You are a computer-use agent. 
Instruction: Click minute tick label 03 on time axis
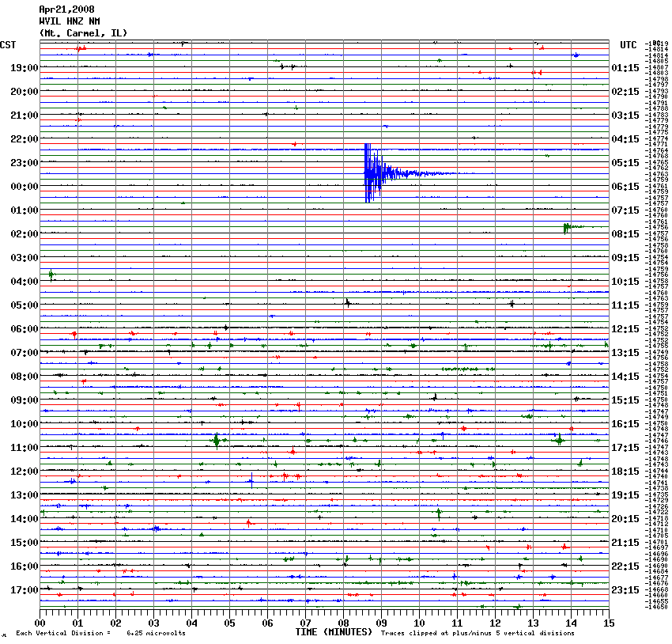pos(154,623)
